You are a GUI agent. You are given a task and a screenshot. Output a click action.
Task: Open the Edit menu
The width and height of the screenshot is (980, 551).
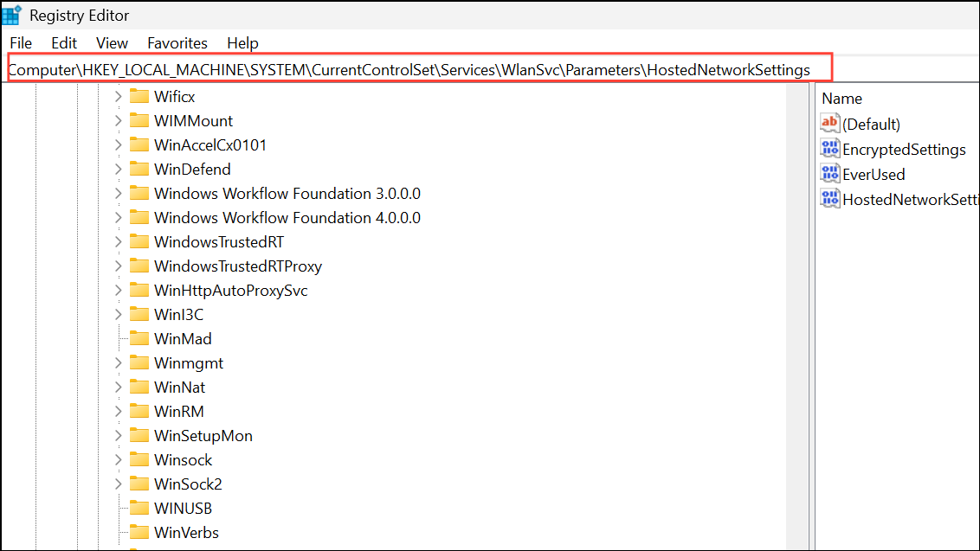tap(64, 43)
